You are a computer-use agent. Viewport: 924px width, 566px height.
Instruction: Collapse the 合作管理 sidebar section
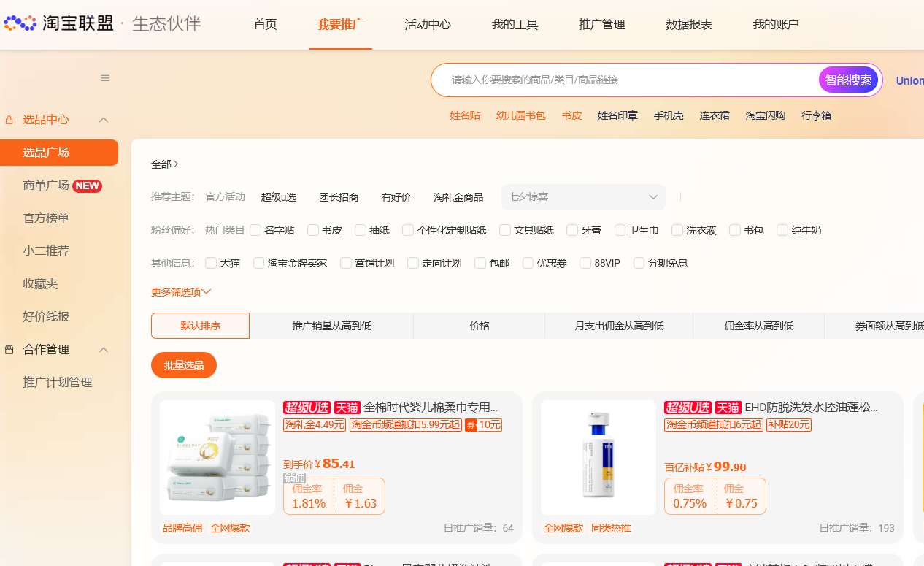[x=104, y=350]
